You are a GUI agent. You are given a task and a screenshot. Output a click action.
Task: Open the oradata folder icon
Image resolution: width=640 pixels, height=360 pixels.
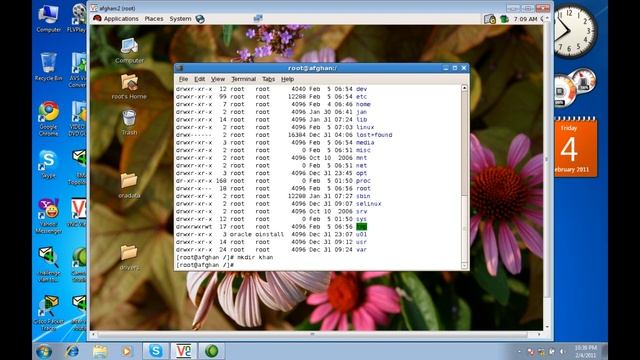click(129, 186)
